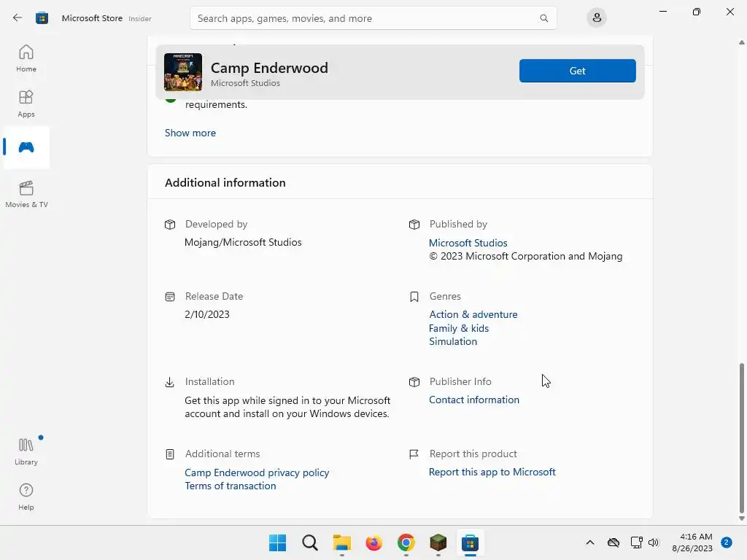This screenshot has height=560, width=747.
Task: Click Report this app to Microsoft
Action: pyautogui.click(x=492, y=472)
